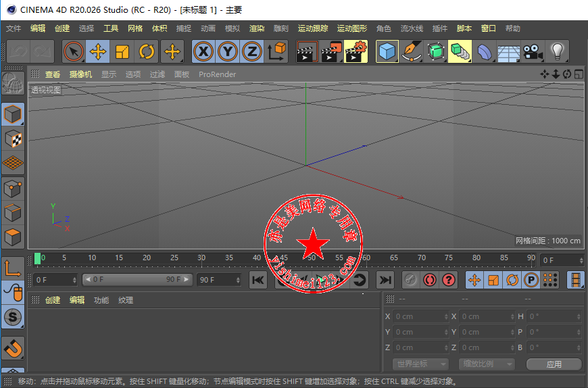The height and width of the screenshot is (388, 588).
Task: Click the position X 0 cm field
Action: [421, 316]
